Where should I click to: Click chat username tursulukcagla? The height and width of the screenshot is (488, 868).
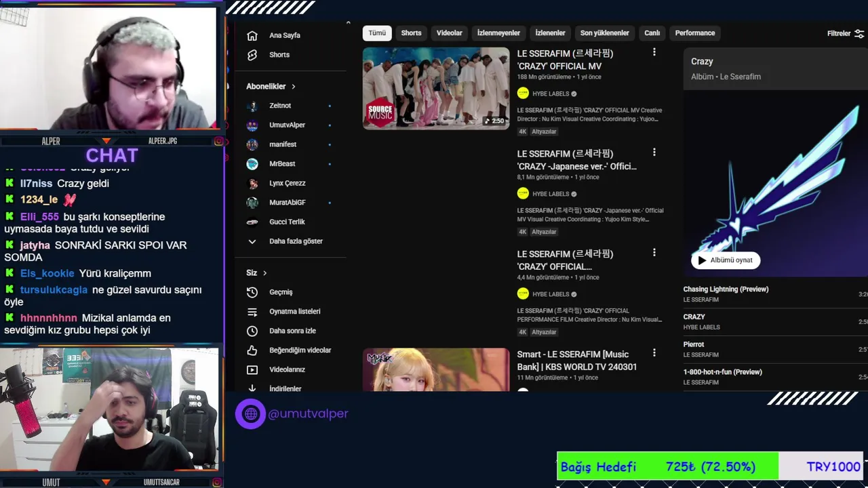(54, 290)
